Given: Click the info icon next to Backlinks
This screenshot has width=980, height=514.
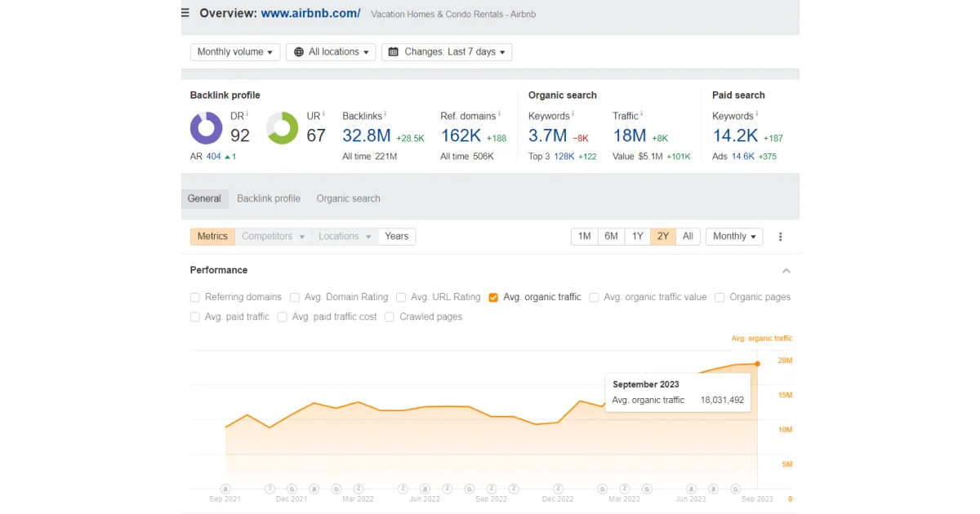Looking at the screenshot, I should click(385, 114).
